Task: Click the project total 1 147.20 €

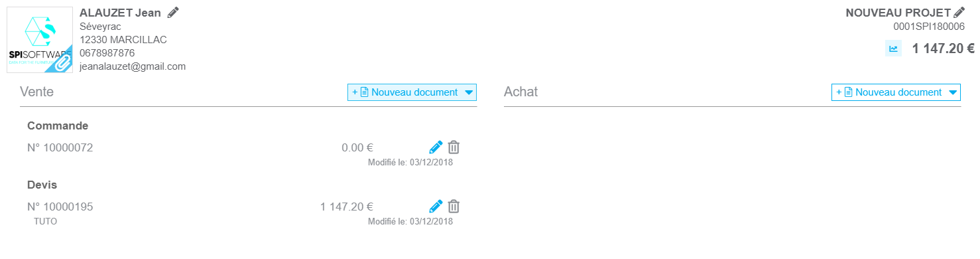Action: click(943, 48)
